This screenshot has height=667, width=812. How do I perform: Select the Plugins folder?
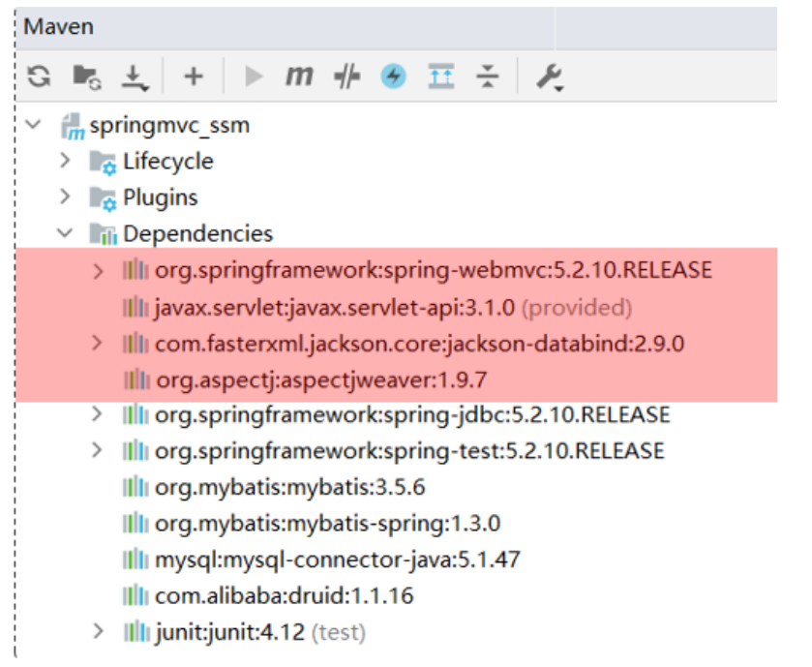161,197
